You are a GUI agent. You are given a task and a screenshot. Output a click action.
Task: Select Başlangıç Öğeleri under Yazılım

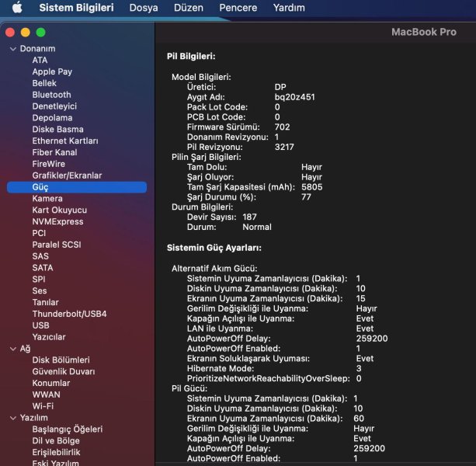pyautogui.click(x=67, y=429)
